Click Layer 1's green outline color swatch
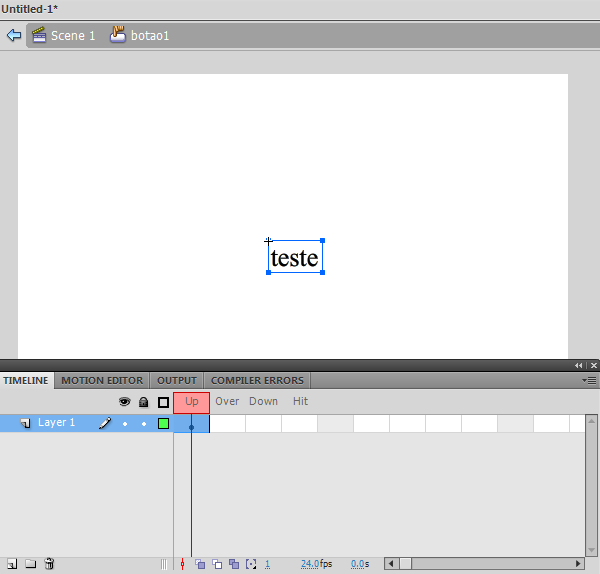Viewport: 600px width, 574px height. (x=163, y=423)
